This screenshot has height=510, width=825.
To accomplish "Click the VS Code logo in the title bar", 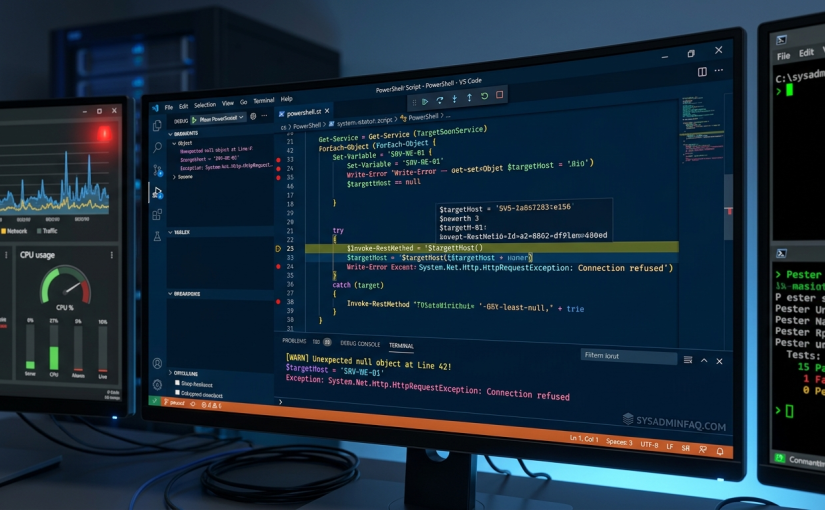I will [155, 107].
